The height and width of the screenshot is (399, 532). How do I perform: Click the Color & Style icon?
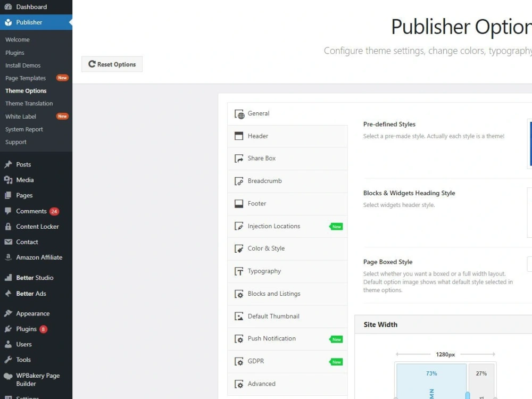coord(238,248)
